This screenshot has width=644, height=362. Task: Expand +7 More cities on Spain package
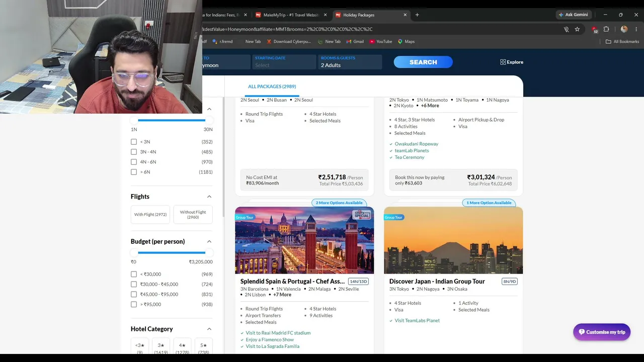282,295
